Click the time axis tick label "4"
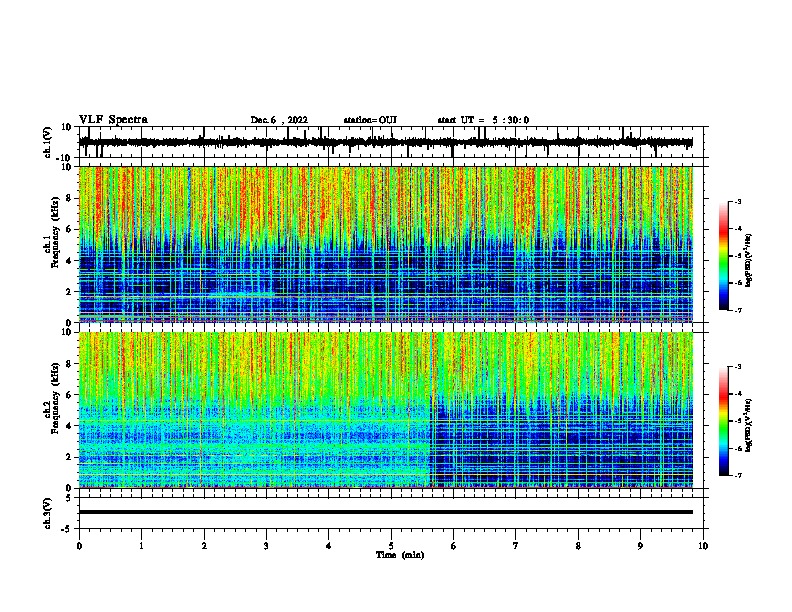This screenshot has width=792, height=612. tap(329, 546)
